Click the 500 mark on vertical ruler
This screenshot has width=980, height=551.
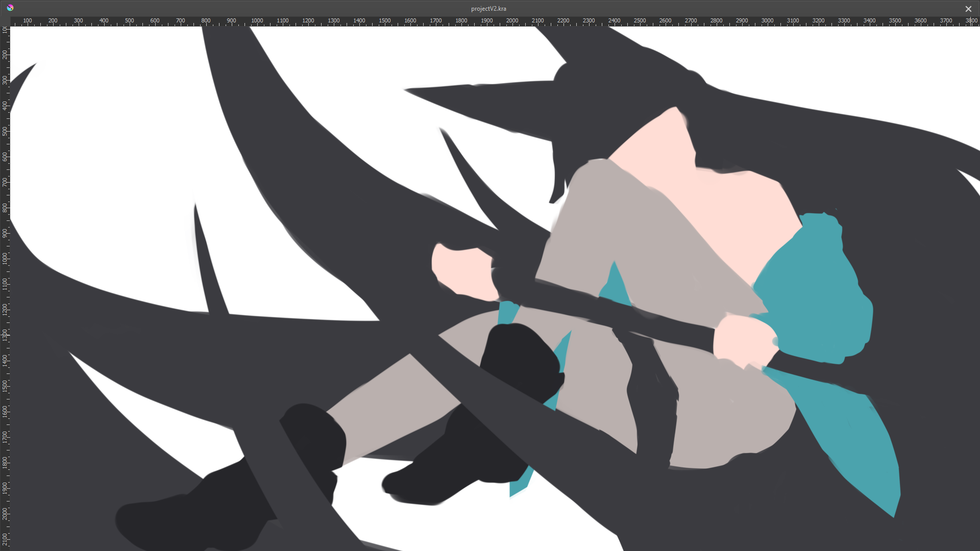click(5, 131)
